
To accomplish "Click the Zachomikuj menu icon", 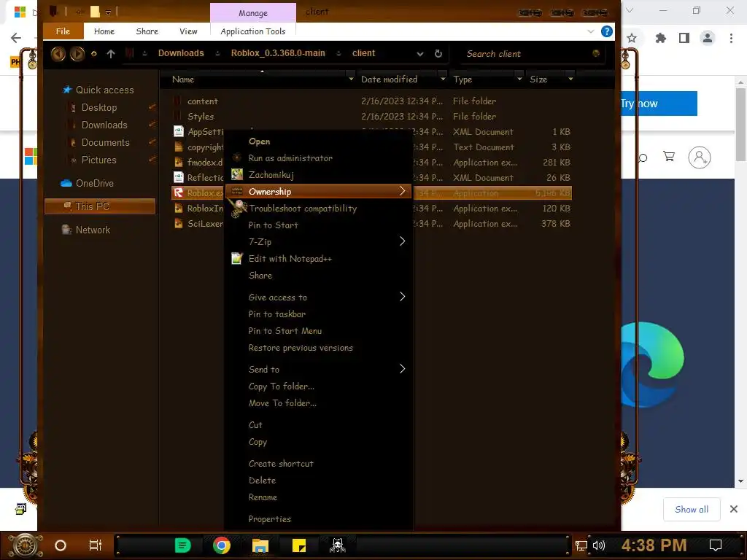I will (237, 175).
